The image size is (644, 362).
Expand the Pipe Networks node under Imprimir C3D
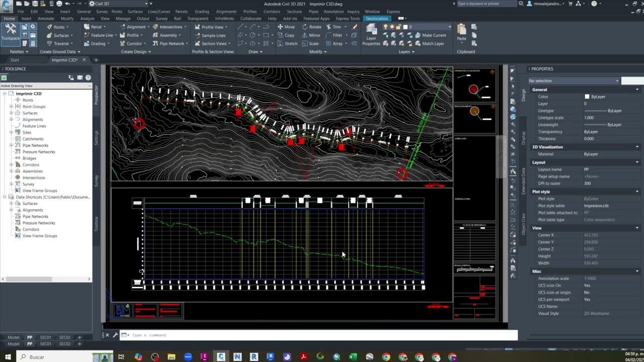[x=11, y=145]
